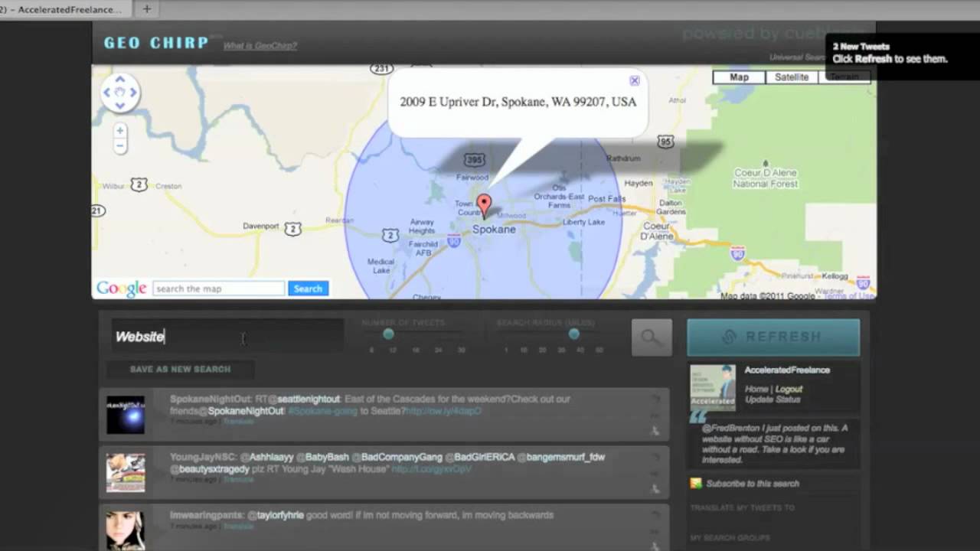Click the Universal Search link in the header
This screenshot has width=980, height=551.
point(797,57)
